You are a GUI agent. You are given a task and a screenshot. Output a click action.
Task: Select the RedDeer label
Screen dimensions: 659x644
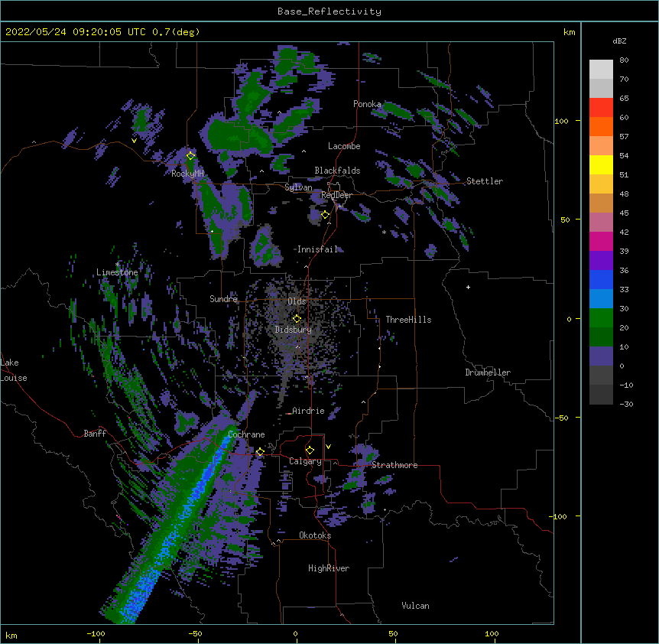(336, 195)
